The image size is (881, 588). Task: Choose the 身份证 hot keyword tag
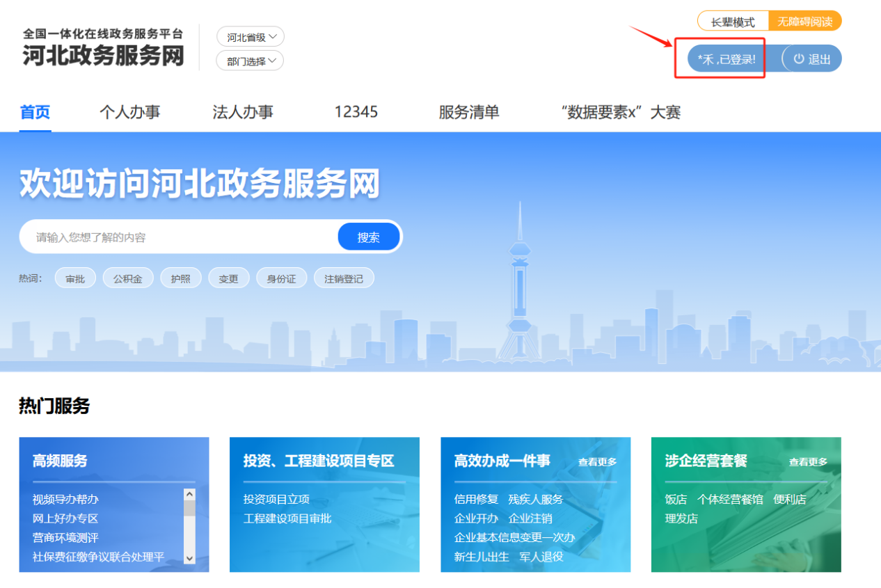coord(281,278)
